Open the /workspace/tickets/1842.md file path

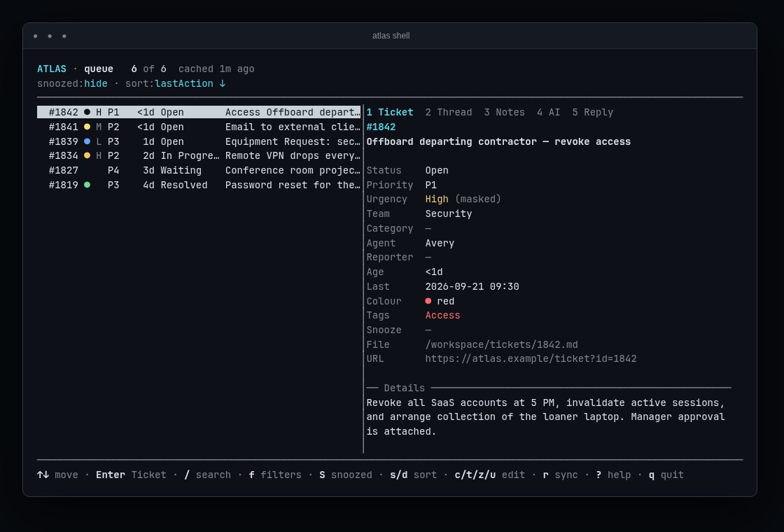coord(501,344)
